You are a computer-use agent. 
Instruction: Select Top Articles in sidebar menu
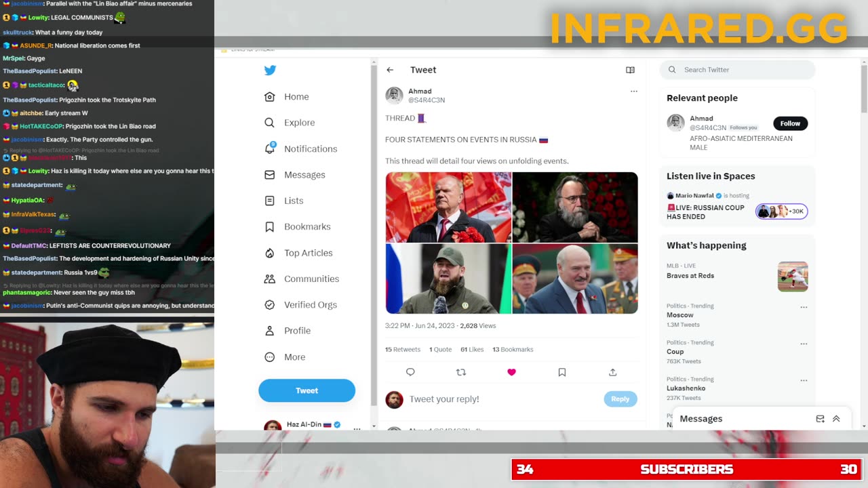[x=309, y=253]
